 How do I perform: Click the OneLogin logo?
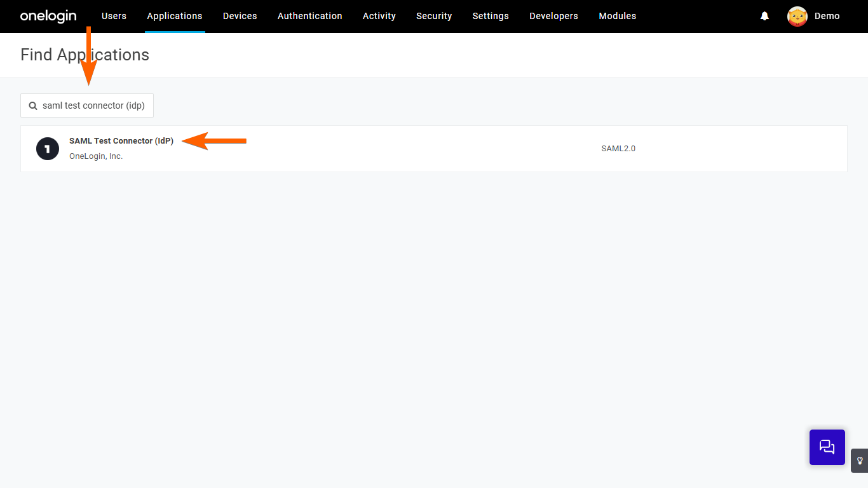coord(48,16)
